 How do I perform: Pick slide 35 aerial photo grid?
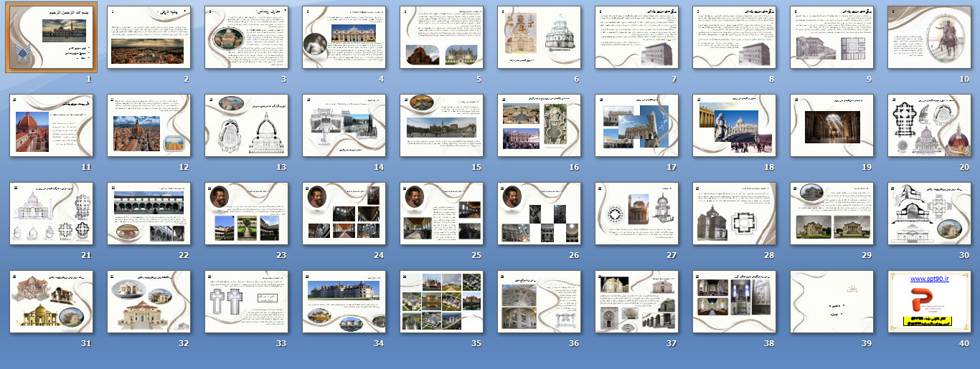point(441,302)
